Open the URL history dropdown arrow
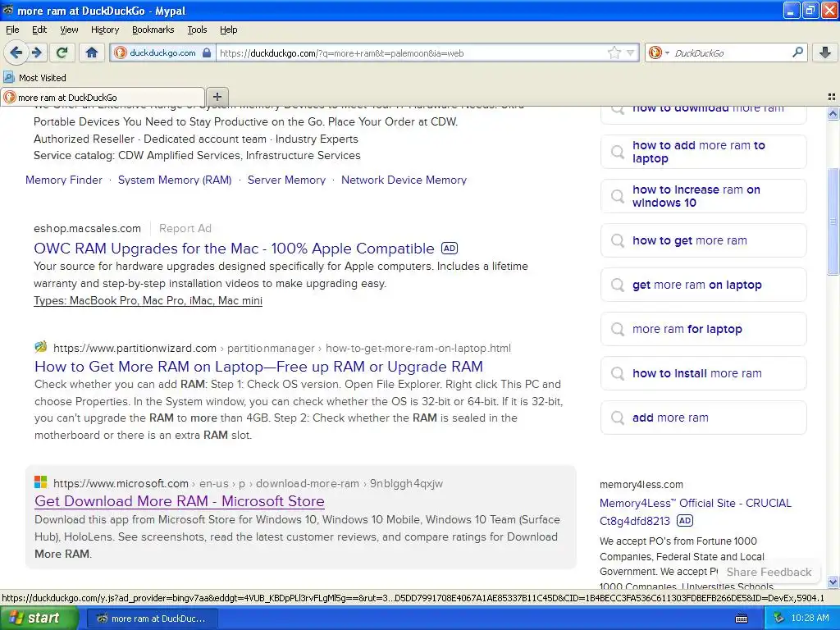The width and height of the screenshot is (840, 630). (x=631, y=52)
